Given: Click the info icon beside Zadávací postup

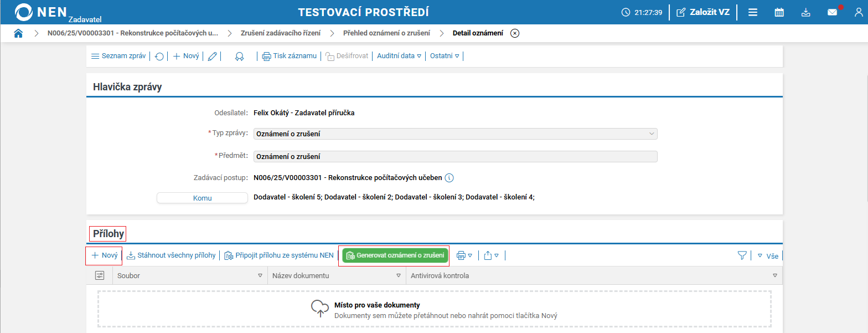Looking at the screenshot, I should point(449,178).
